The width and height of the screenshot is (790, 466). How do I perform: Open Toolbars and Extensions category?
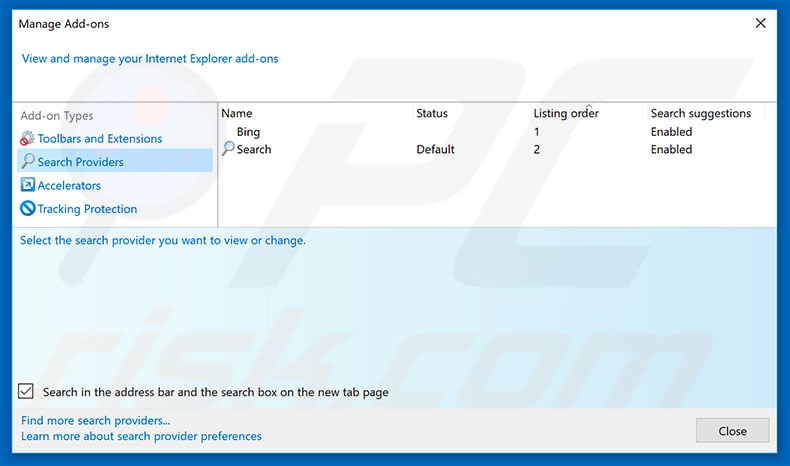click(x=100, y=139)
